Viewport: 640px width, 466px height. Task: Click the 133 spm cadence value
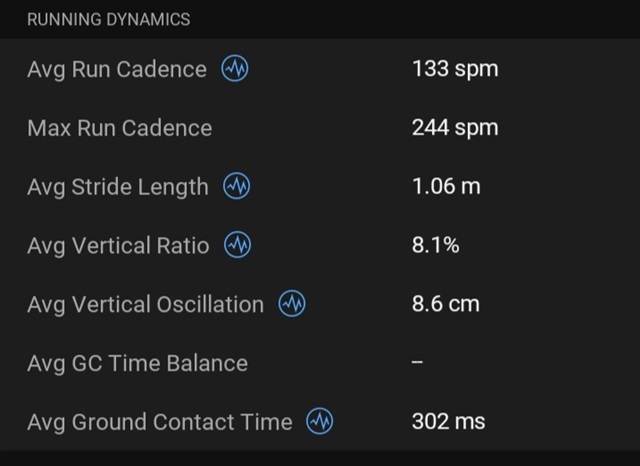pos(454,70)
